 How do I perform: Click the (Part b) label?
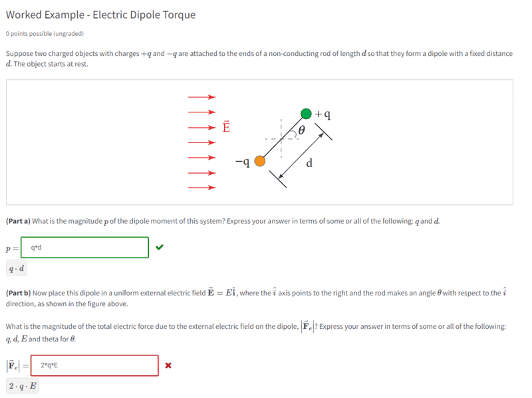pos(18,293)
